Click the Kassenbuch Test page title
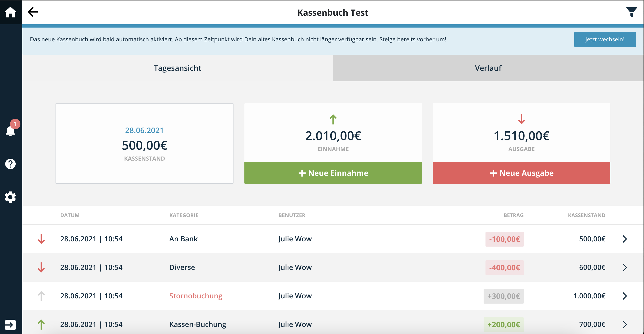This screenshot has height=334, width=644. pos(333,13)
